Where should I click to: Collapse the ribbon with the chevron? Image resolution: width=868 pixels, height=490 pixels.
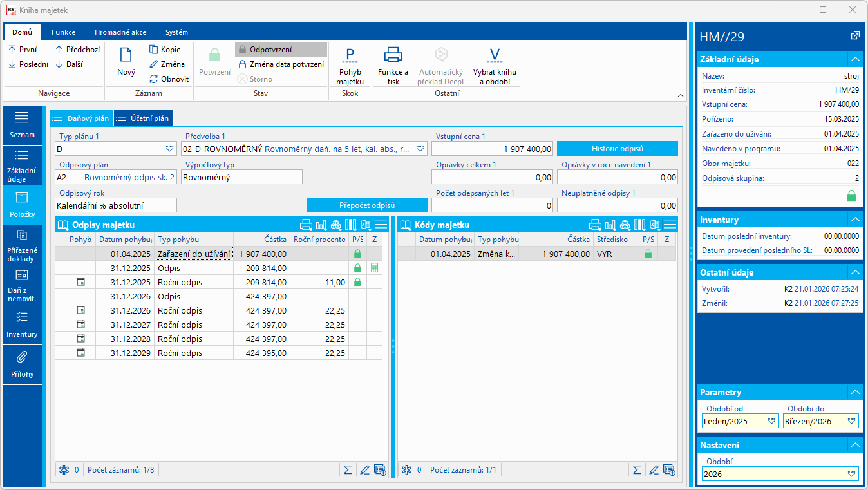tap(681, 95)
